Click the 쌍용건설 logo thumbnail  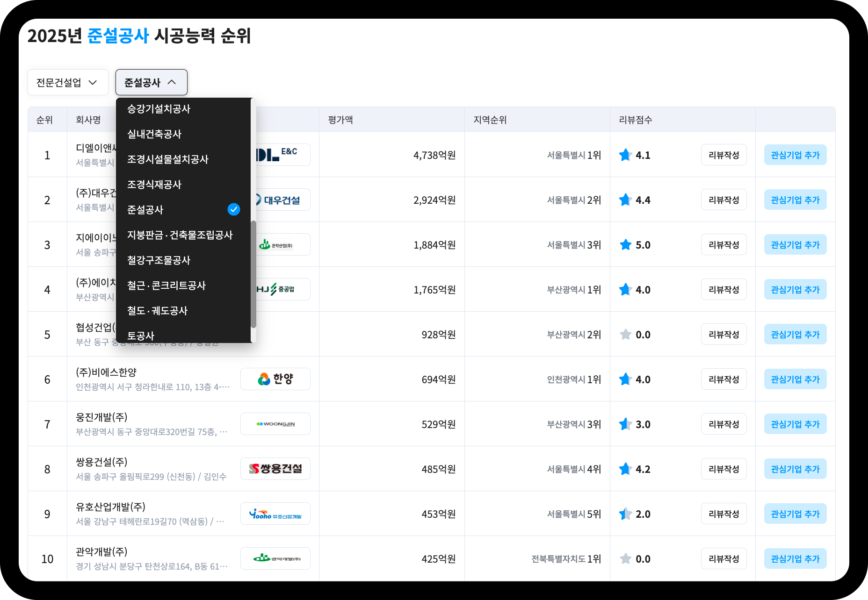coord(275,469)
